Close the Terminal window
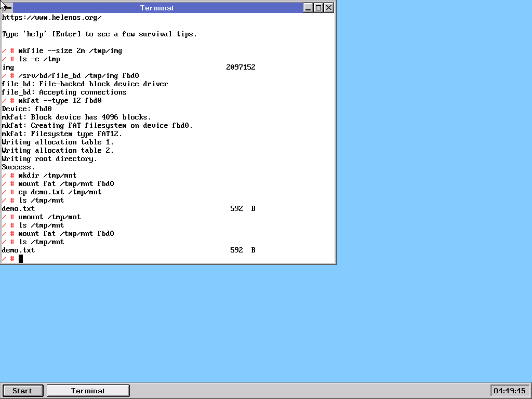This screenshot has width=532, height=399. point(329,8)
